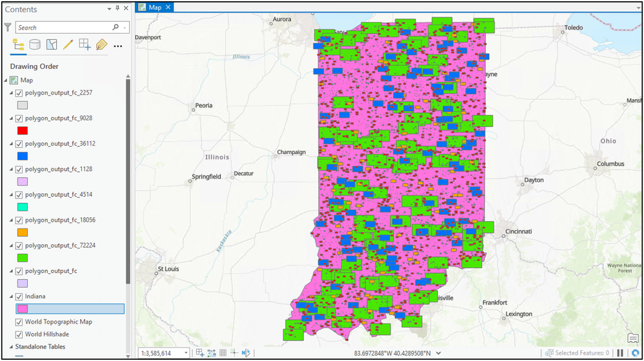The width and height of the screenshot is (644, 361).
Task: Open the List By Editing pencil icon
Action: [x=68, y=45]
